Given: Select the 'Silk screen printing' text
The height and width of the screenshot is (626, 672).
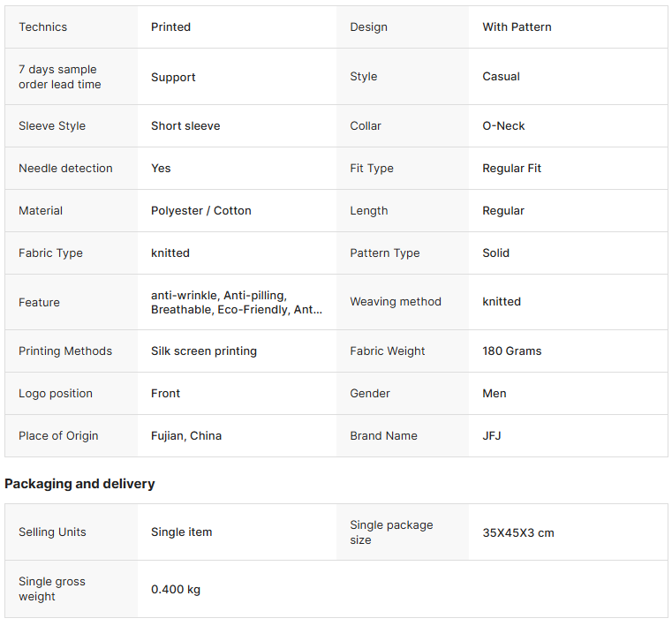Looking at the screenshot, I should click(x=203, y=351).
